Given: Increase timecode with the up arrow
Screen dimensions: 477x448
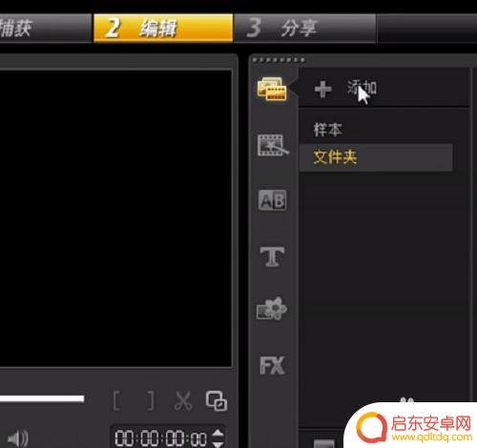Looking at the screenshot, I should tap(218, 433).
